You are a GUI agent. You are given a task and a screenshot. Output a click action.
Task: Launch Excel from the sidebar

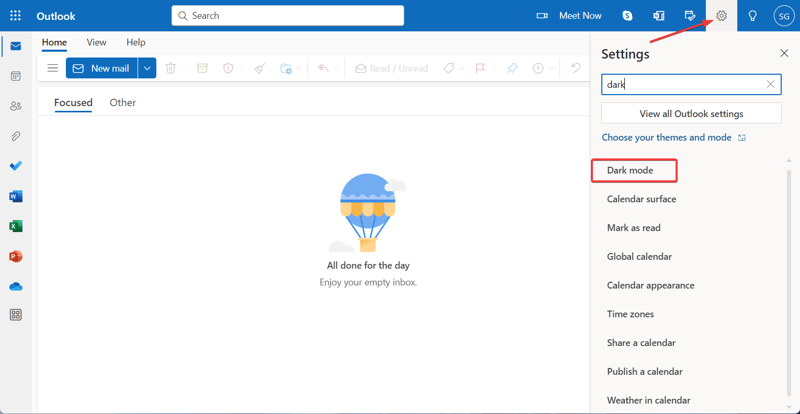click(x=16, y=226)
